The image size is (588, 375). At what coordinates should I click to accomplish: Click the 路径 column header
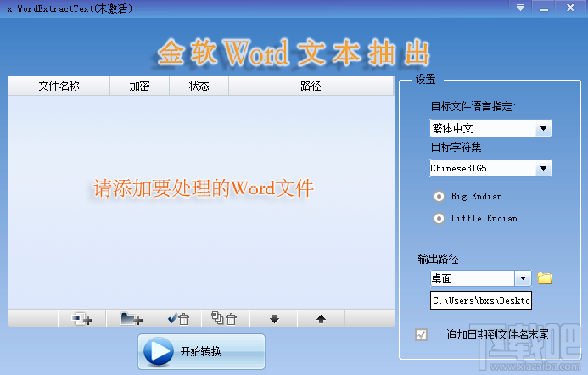pos(311,86)
